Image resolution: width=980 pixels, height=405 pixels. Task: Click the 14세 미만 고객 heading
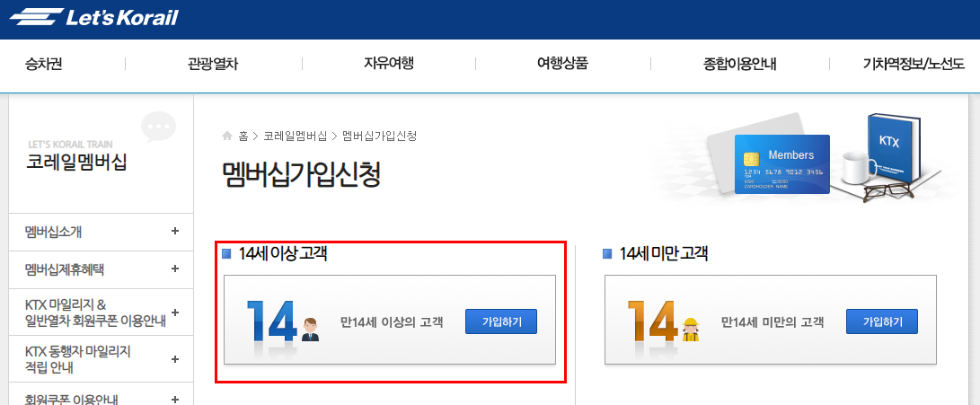663,254
